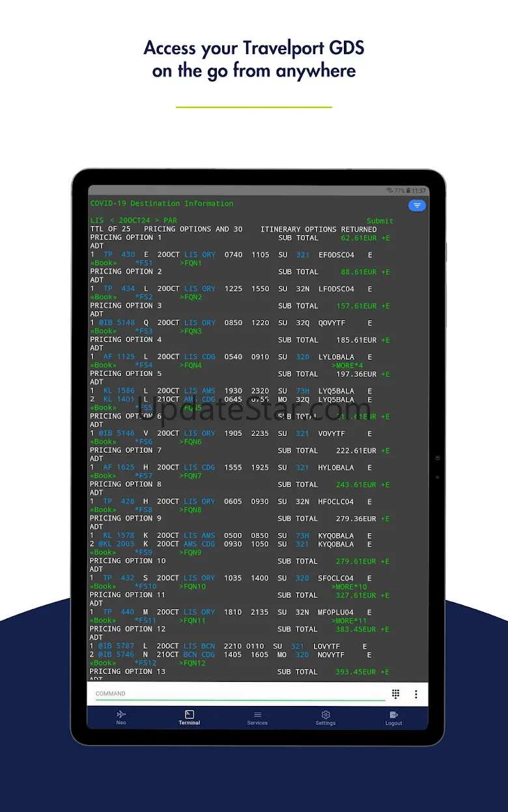Click the >FQN11 link

tap(193, 621)
